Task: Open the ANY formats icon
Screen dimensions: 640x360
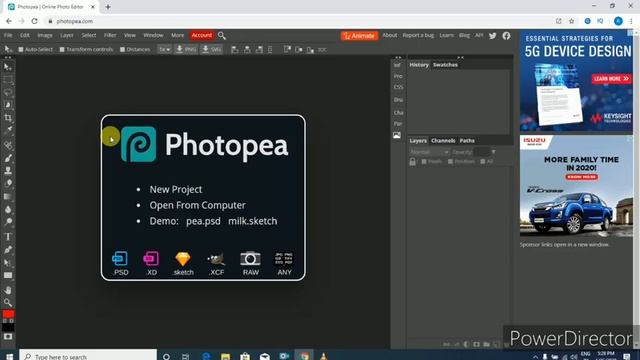Action: pyautogui.click(x=284, y=263)
